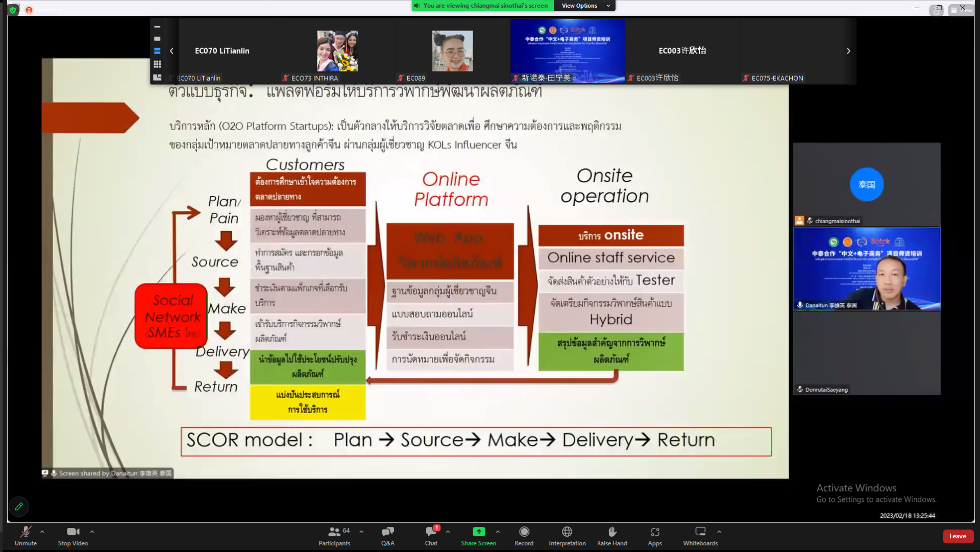This screenshot has height=552, width=980.
Task: Open the Chat panel
Action: (431, 536)
